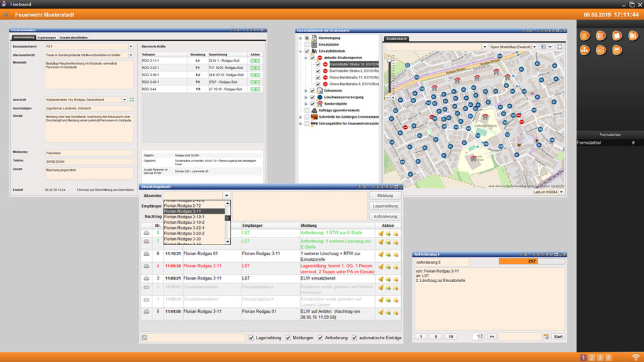This screenshot has width=644, height=362.
Task: Click green plus action for RDG 3-11-1
Action: pos(255,61)
